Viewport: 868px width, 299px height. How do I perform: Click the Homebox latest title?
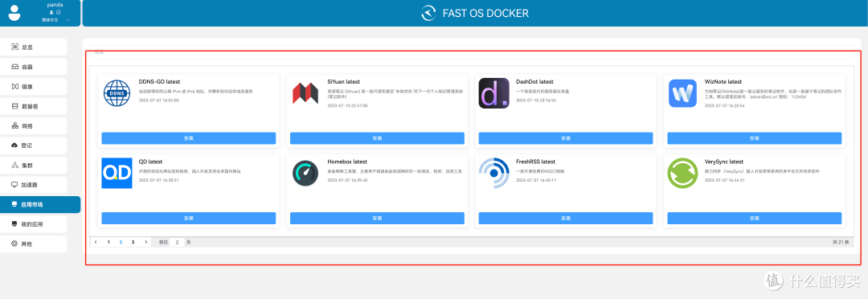348,162
